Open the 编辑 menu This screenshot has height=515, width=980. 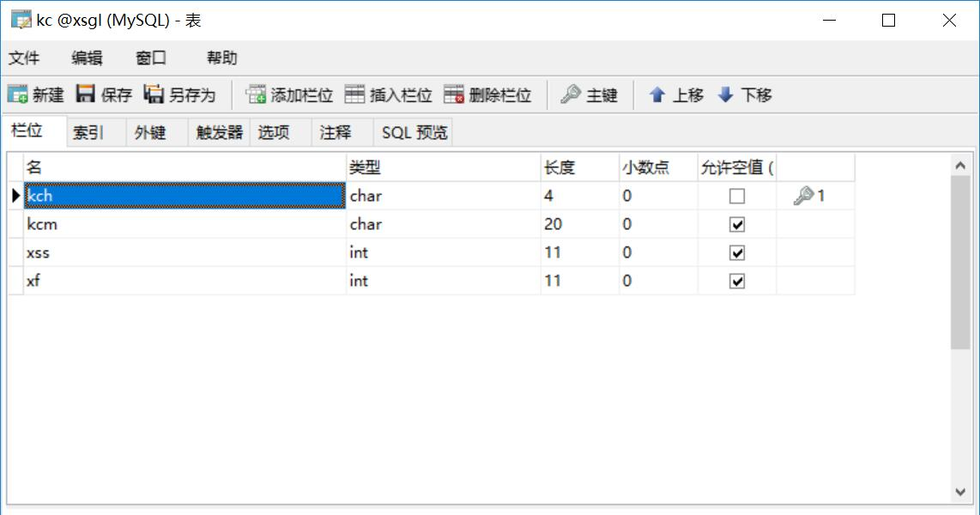click(87, 58)
